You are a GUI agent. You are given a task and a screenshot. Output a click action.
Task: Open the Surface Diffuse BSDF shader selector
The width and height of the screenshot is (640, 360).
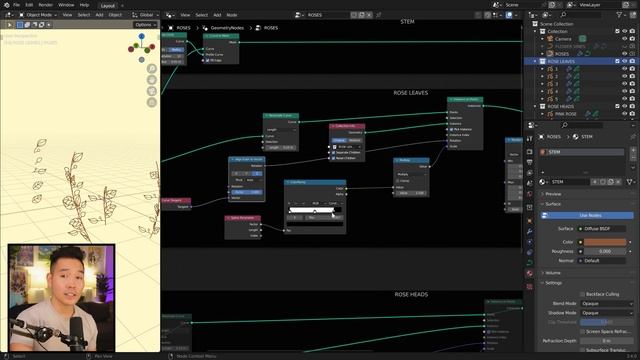602,229
